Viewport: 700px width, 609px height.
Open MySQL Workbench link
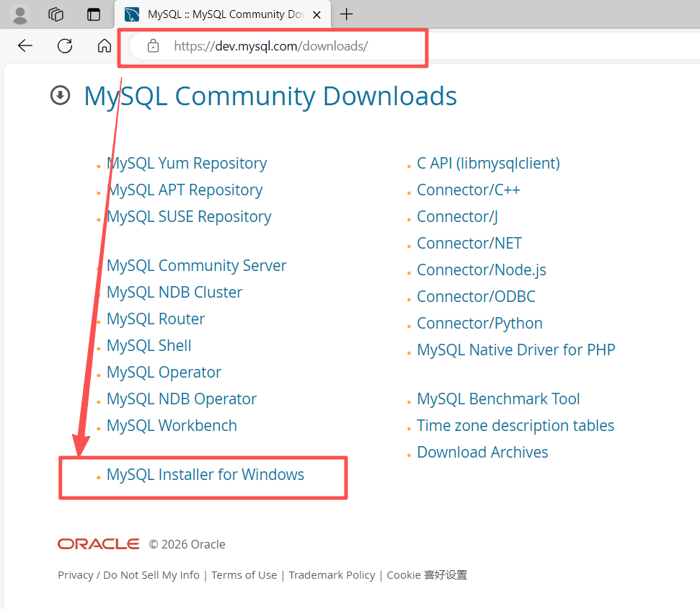172,426
